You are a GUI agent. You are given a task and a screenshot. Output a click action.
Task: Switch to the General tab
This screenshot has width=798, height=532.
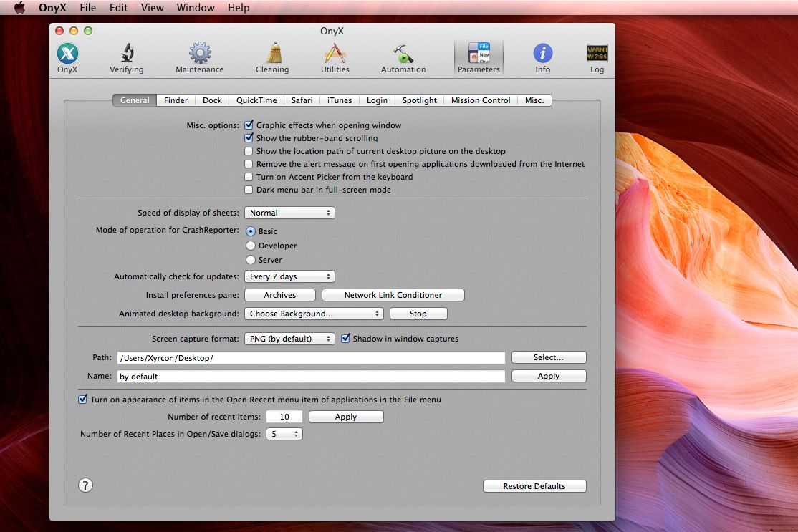click(x=135, y=100)
